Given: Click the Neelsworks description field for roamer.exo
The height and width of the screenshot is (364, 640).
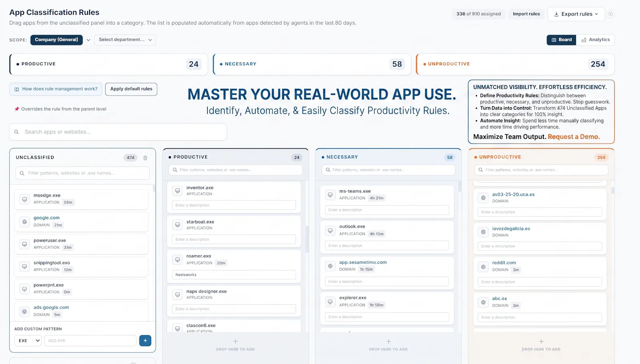Looking at the screenshot, I should point(234,275).
